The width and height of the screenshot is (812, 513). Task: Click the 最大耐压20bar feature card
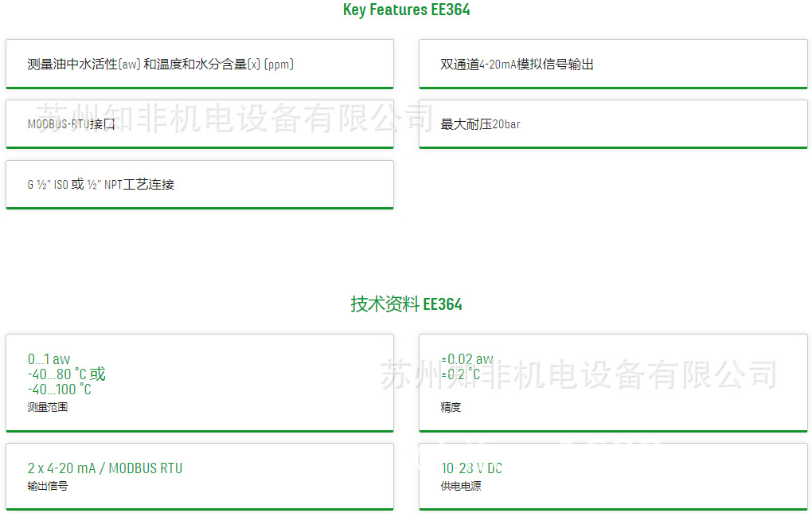tap(613, 124)
